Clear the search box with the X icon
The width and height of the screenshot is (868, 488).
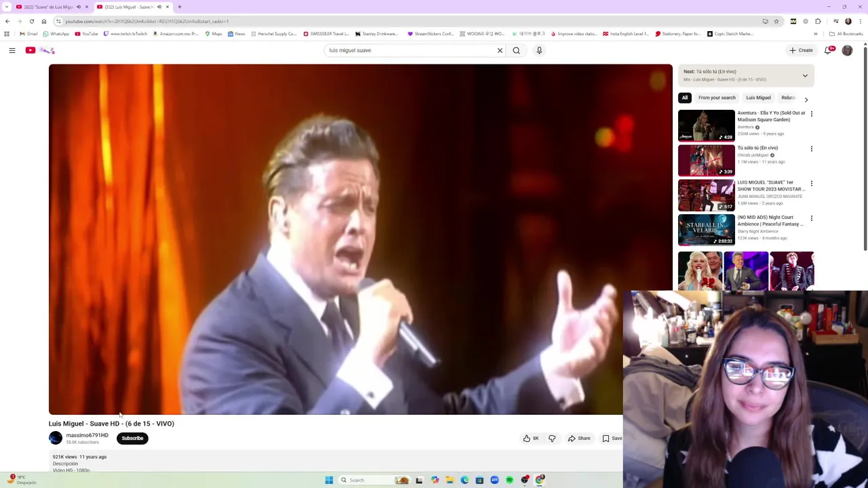pos(500,50)
